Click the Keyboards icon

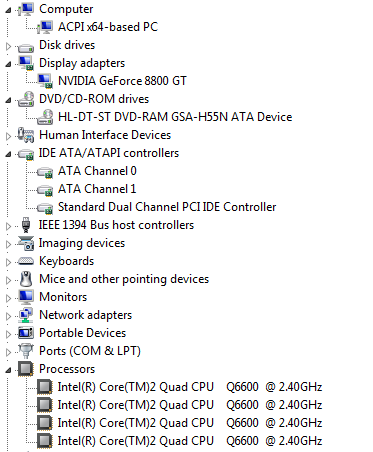coord(26,261)
